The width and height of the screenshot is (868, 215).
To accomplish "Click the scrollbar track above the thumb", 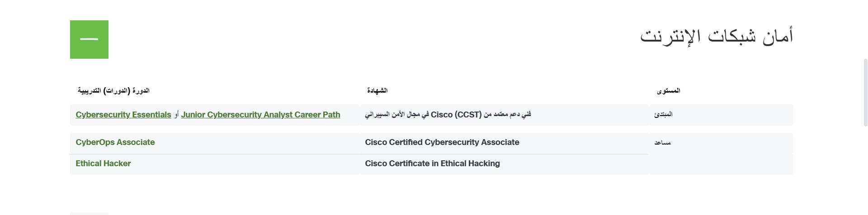I will point(865,29).
